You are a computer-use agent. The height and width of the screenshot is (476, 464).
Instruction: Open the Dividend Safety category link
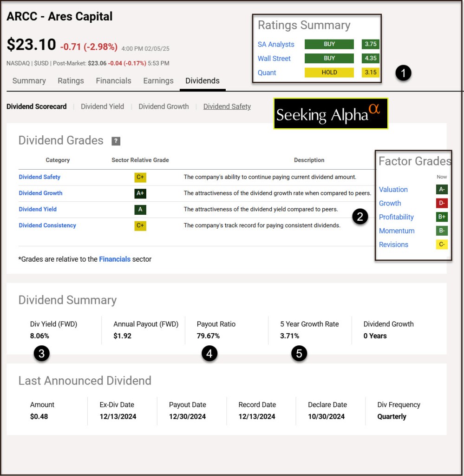[x=39, y=177]
